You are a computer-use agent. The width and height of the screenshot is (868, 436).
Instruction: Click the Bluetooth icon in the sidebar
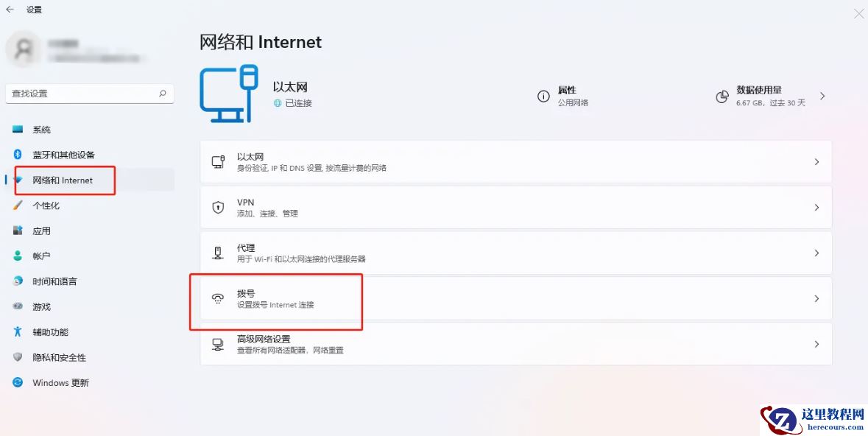click(18, 155)
